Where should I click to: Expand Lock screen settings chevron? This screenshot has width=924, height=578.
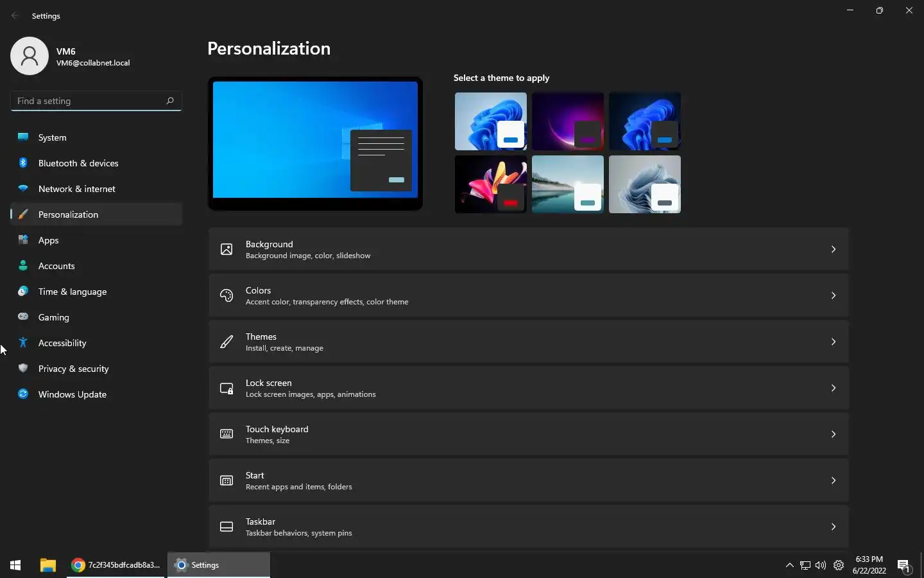[x=834, y=388]
